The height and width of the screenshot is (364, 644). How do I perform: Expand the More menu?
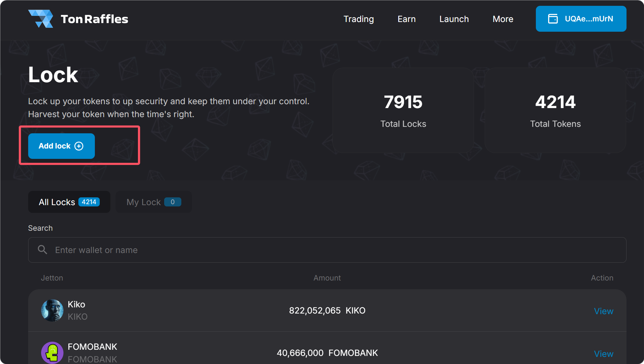(x=503, y=19)
